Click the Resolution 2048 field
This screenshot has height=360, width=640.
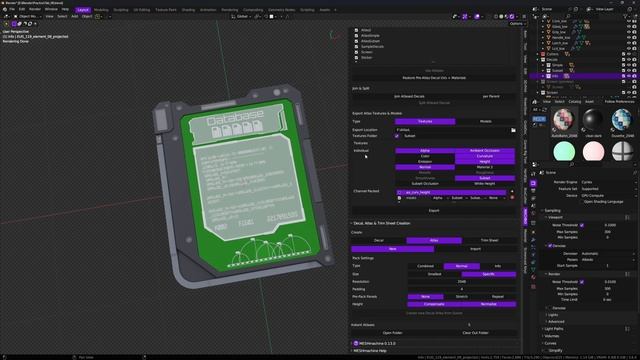click(462, 282)
